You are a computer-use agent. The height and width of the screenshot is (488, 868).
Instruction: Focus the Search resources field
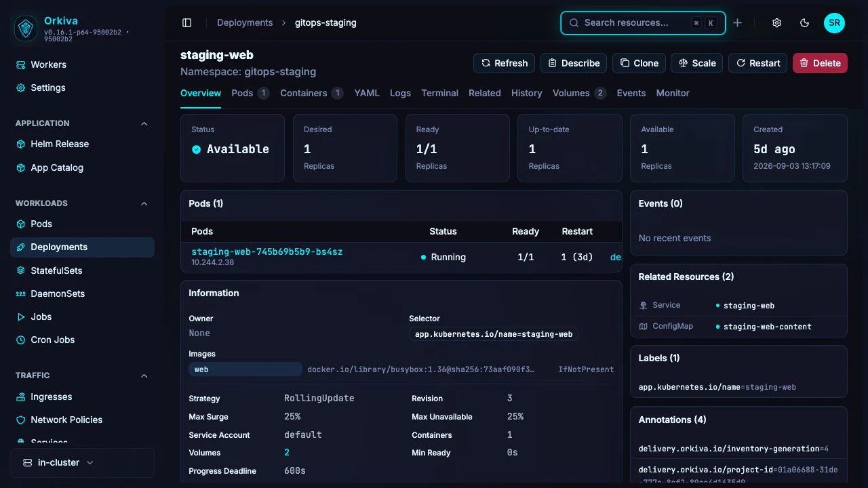click(643, 22)
